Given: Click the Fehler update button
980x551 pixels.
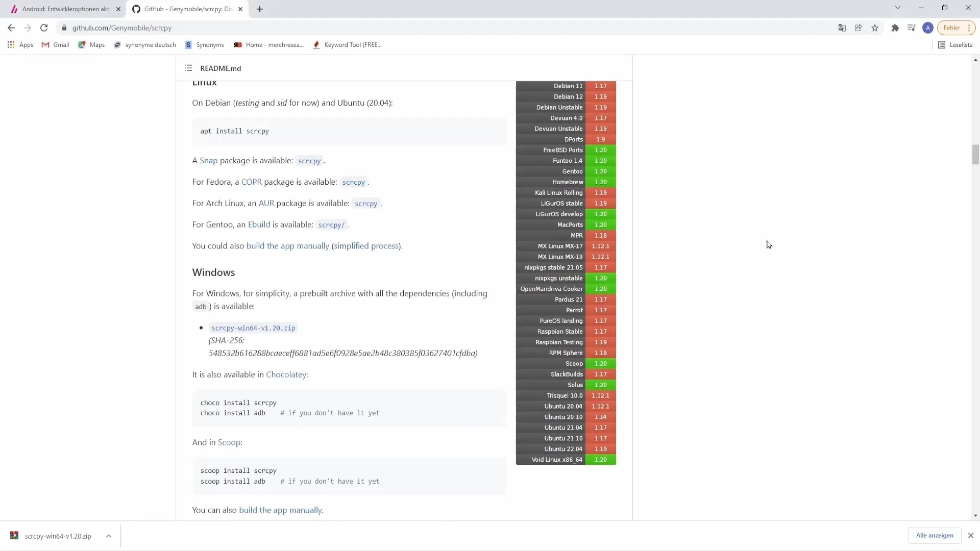Looking at the screenshot, I should [x=956, y=28].
